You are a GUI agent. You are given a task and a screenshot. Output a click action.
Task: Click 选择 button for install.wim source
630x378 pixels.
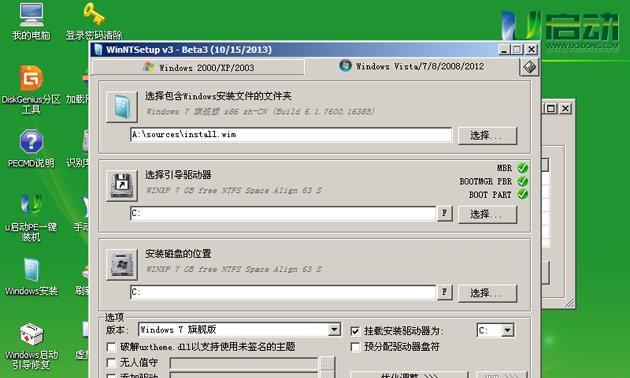click(x=487, y=136)
